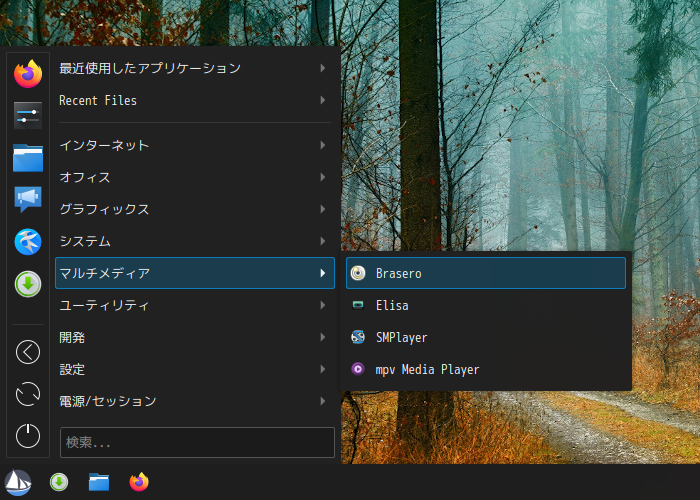Open the file manager folder in sidebar
Screen dimensions: 700x500
(28, 158)
